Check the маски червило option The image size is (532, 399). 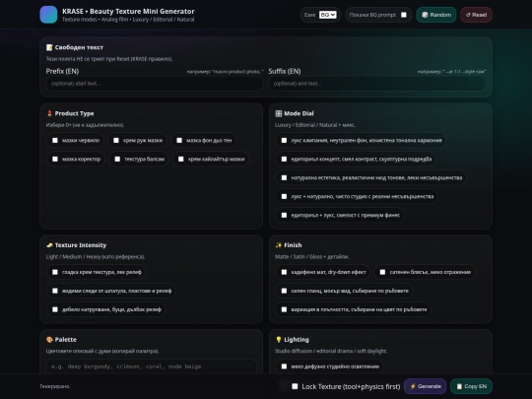click(55, 141)
